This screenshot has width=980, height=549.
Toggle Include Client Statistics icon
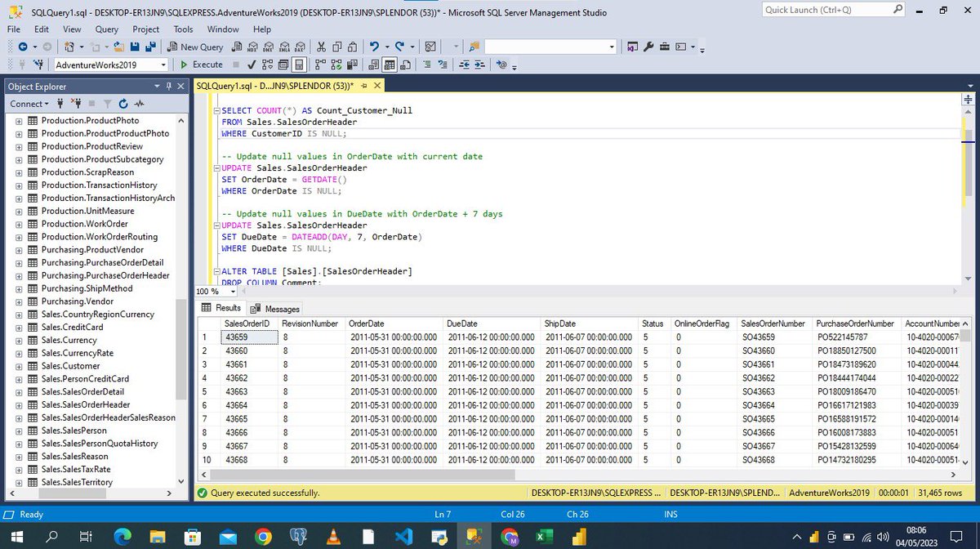351,65
